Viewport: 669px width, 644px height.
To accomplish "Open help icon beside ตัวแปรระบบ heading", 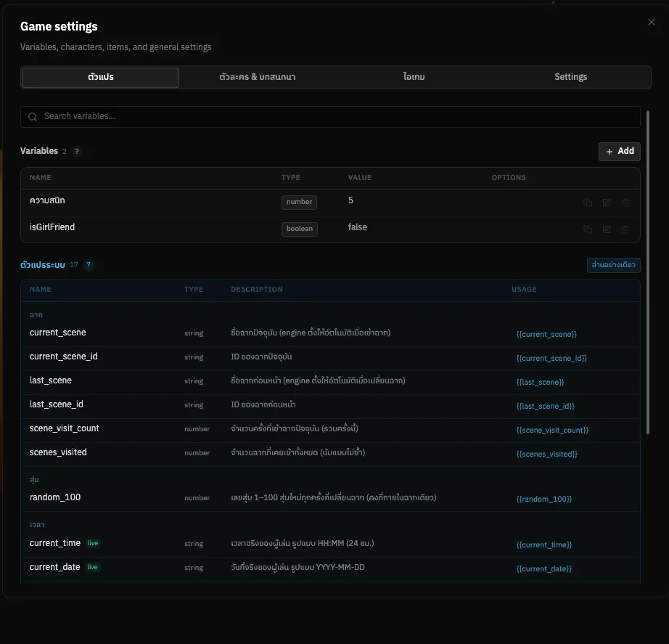I will tap(89, 265).
